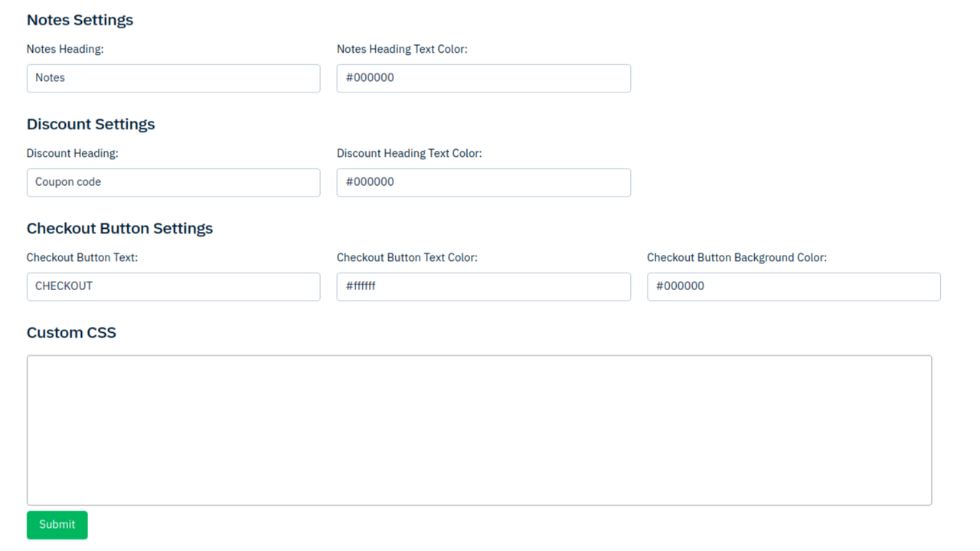
Task: Click the "Notes Heading Text Color:" label
Action: click(x=402, y=49)
